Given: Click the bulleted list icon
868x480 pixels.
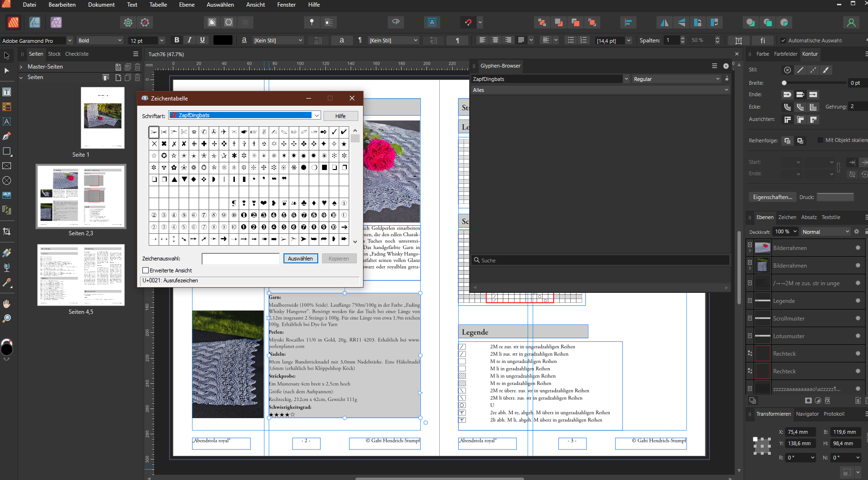Looking at the screenshot, I should coord(570,40).
